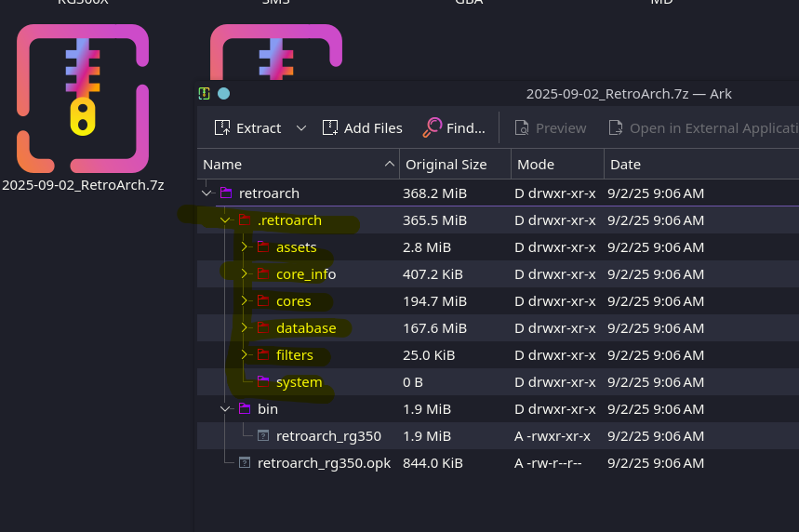Click the Extract toolbar button
The image size is (799, 532).
[247, 128]
